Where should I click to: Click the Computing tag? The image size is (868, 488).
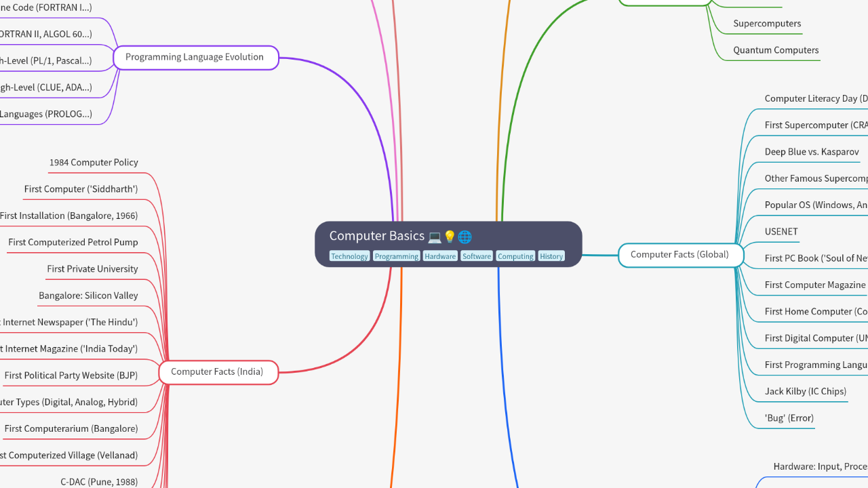[515, 256]
